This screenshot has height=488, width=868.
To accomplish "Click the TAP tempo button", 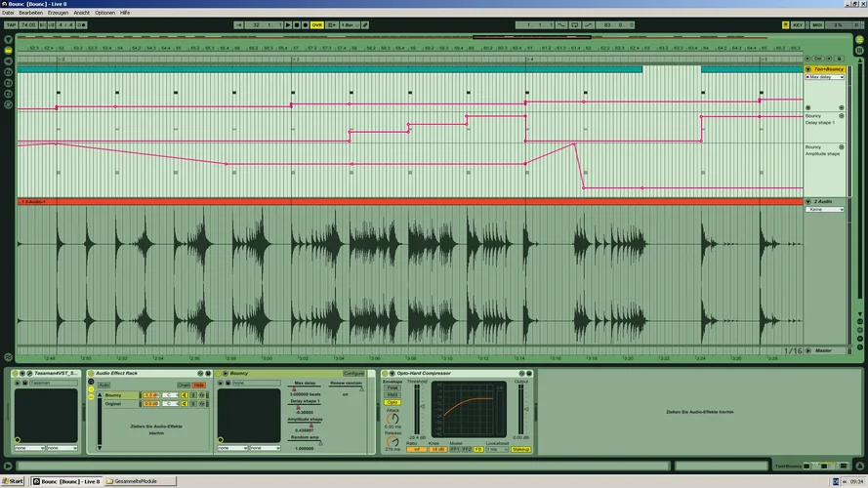I will (x=11, y=24).
